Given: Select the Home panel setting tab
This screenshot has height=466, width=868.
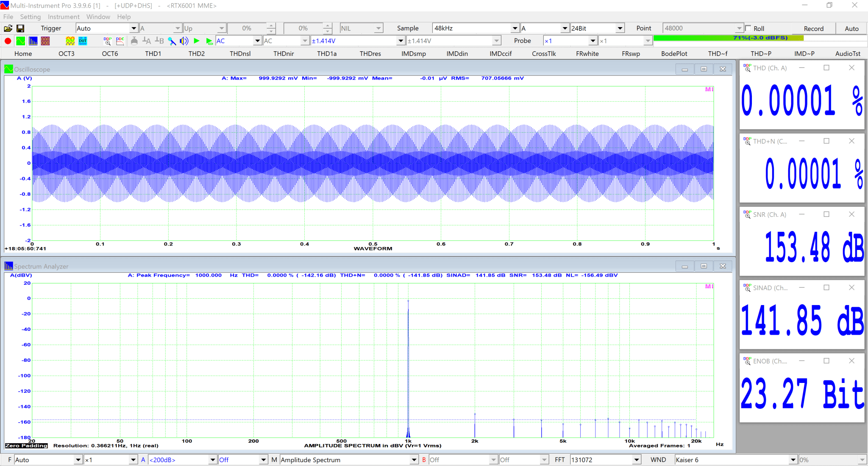Looking at the screenshot, I should click(x=23, y=53).
